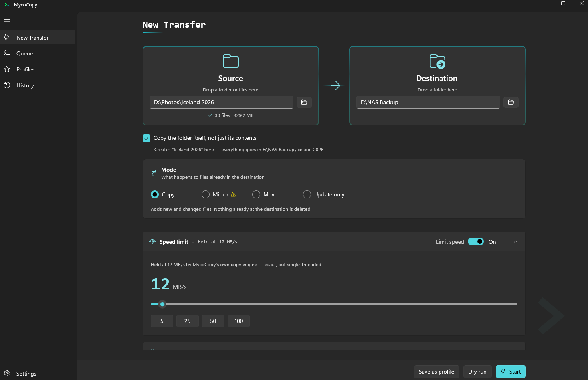Click the MycoCopy app logo in title bar
The image size is (588, 380).
tap(7, 5)
